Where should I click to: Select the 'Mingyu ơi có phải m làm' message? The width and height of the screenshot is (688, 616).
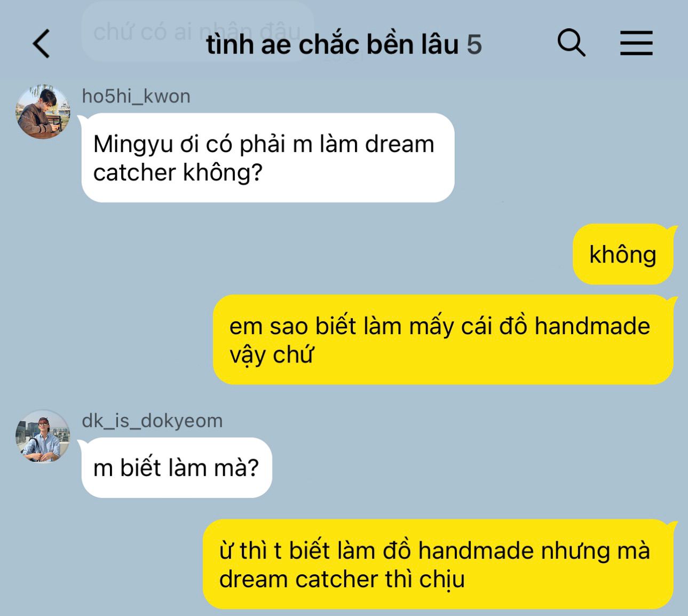[x=268, y=158]
